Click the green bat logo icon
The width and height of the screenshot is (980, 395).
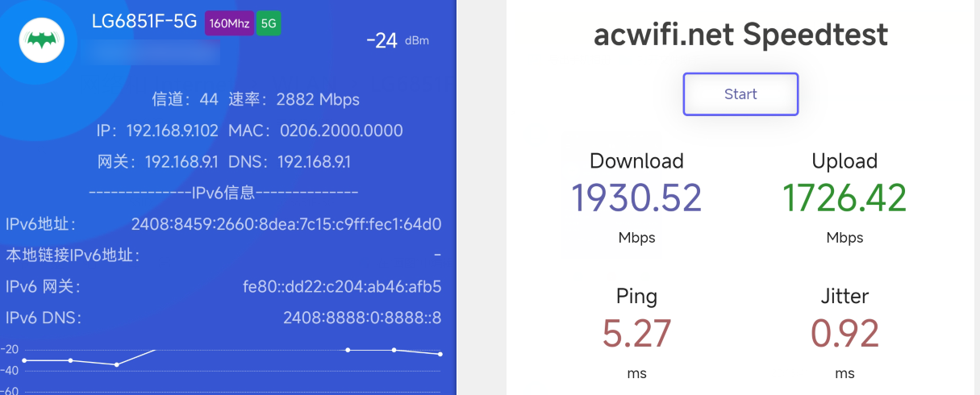[x=48, y=39]
